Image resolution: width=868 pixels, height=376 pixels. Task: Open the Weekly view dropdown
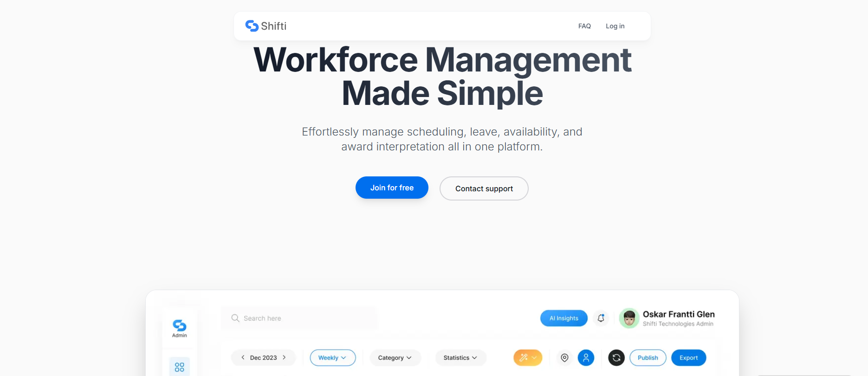[x=333, y=357]
